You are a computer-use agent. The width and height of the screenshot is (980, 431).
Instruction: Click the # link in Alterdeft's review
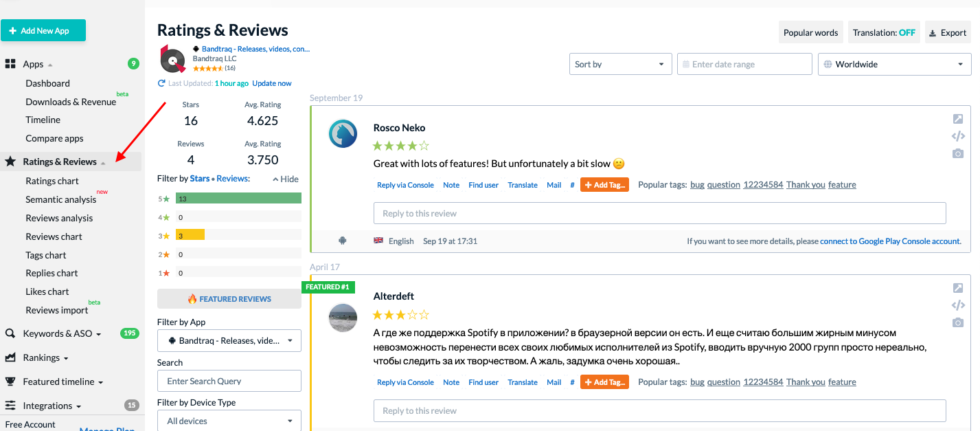572,382
